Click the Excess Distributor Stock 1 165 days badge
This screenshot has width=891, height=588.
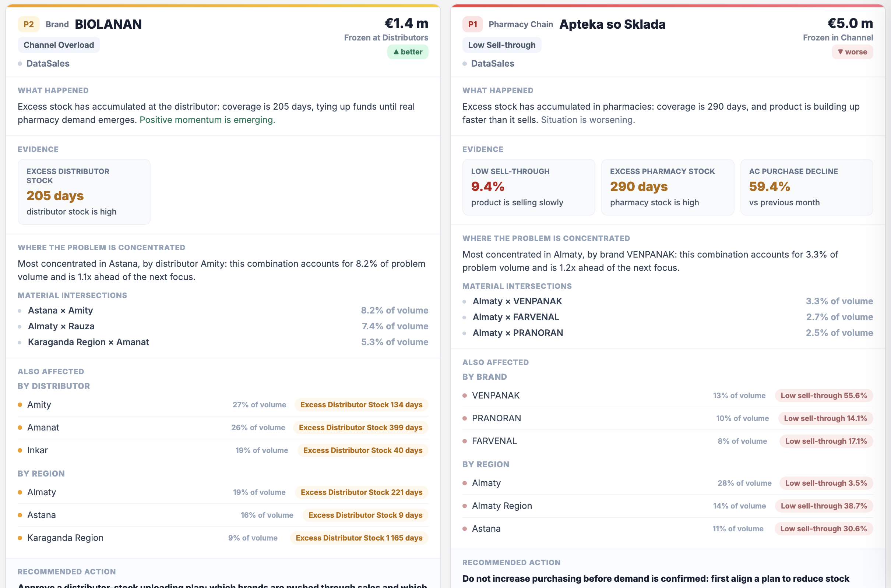click(x=359, y=538)
